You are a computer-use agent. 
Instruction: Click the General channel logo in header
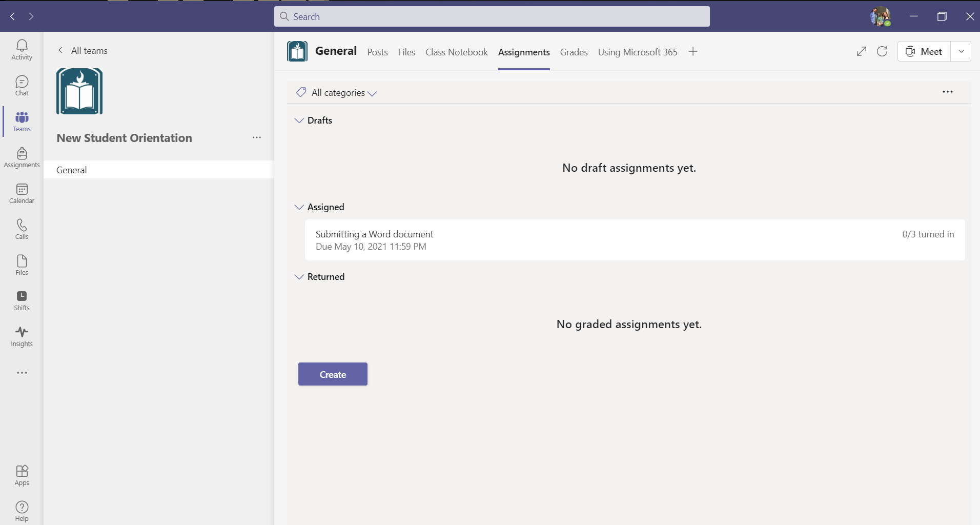297,51
